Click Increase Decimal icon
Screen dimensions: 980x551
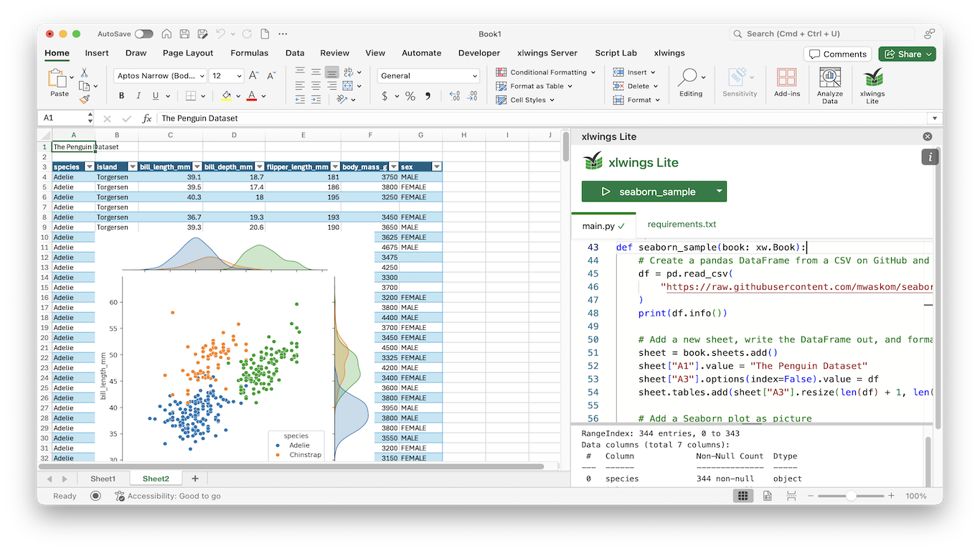(x=454, y=96)
